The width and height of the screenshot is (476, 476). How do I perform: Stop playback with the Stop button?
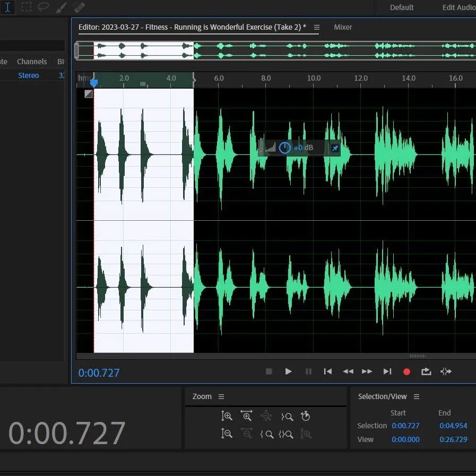(x=269, y=371)
